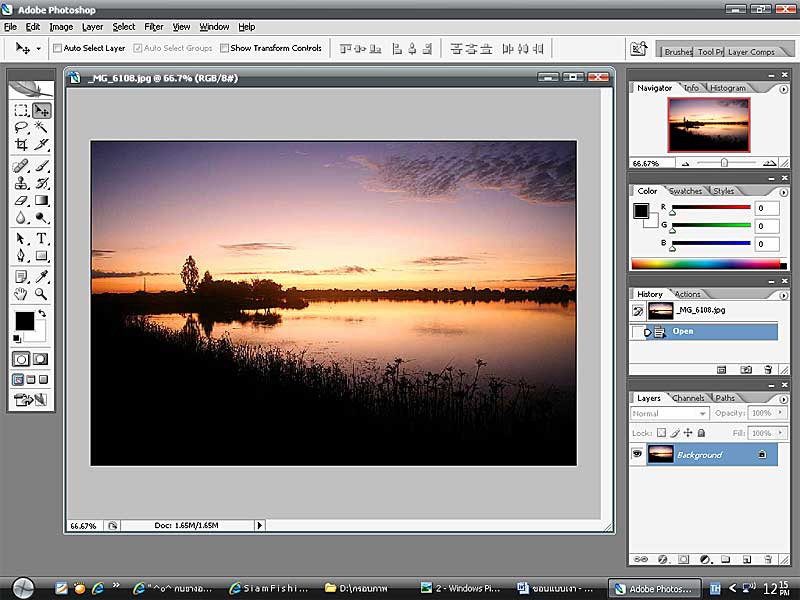Toggle lock transparent pixels in Layers panel
Viewport: 800px width, 600px height.
coord(661,433)
